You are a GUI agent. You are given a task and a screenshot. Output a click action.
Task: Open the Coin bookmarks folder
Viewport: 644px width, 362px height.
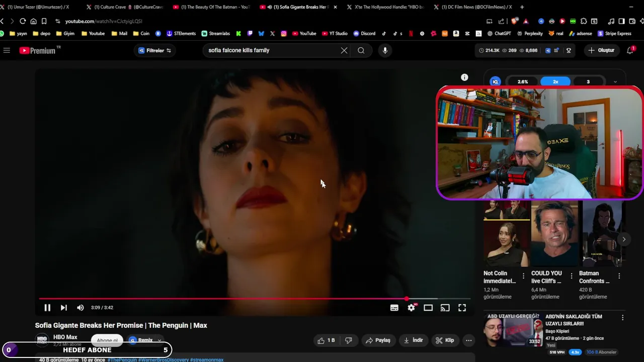[x=141, y=34]
